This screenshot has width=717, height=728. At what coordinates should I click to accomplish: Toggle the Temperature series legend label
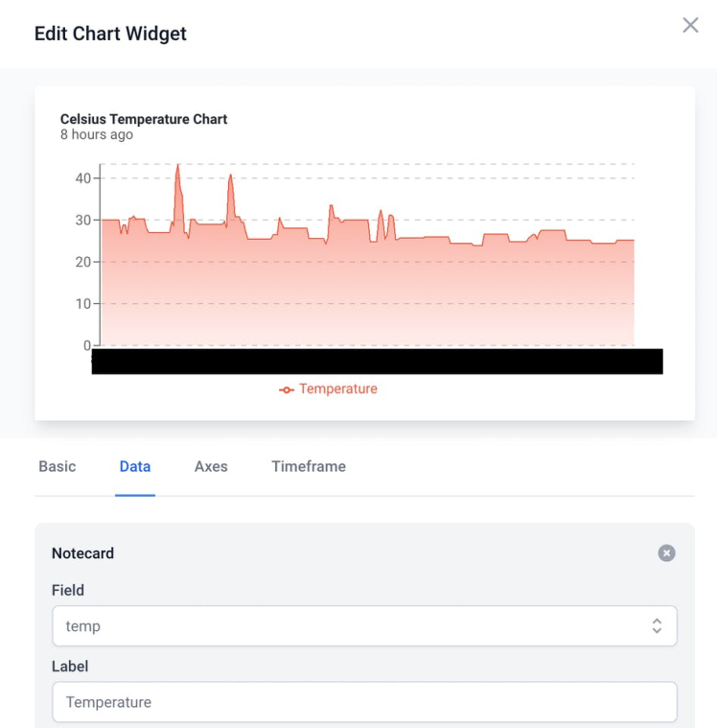click(337, 389)
